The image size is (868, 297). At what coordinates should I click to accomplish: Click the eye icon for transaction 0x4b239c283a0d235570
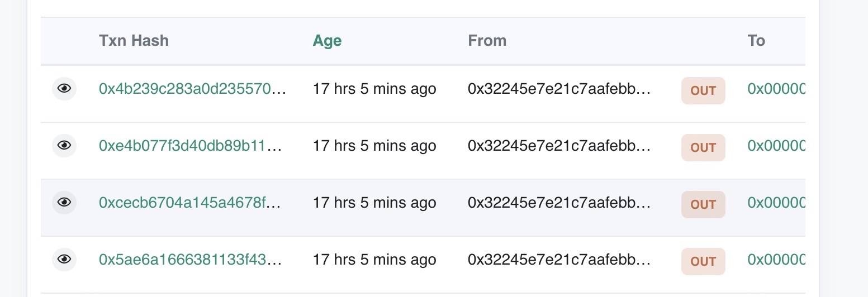click(x=64, y=89)
